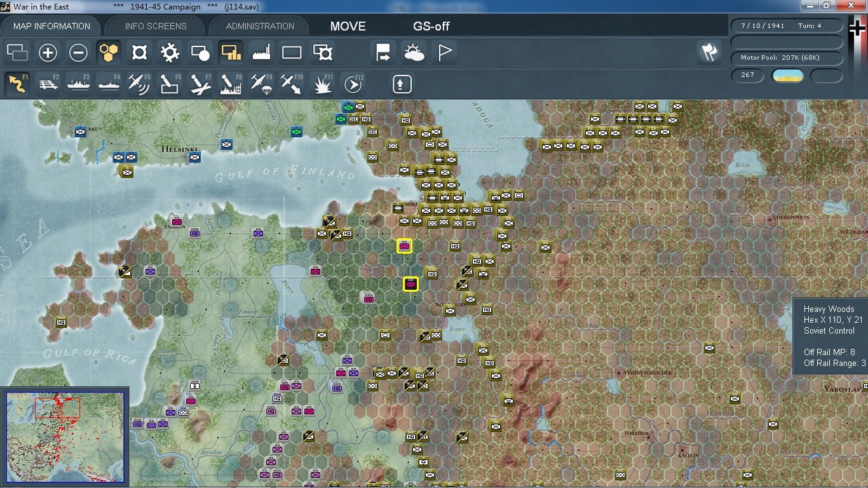
Task: Click the Helsinki city label
Action: pyautogui.click(x=180, y=149)
